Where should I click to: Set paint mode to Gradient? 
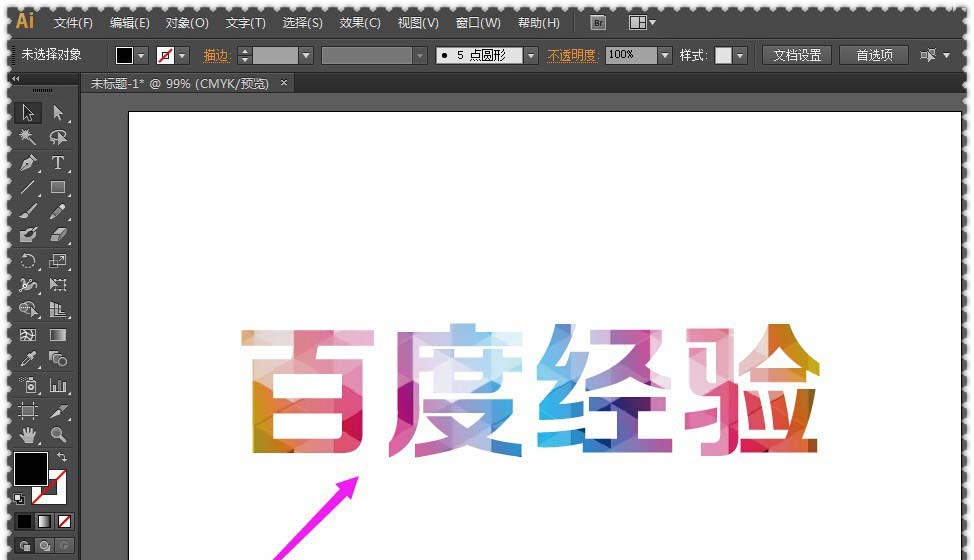coord(44,522)
